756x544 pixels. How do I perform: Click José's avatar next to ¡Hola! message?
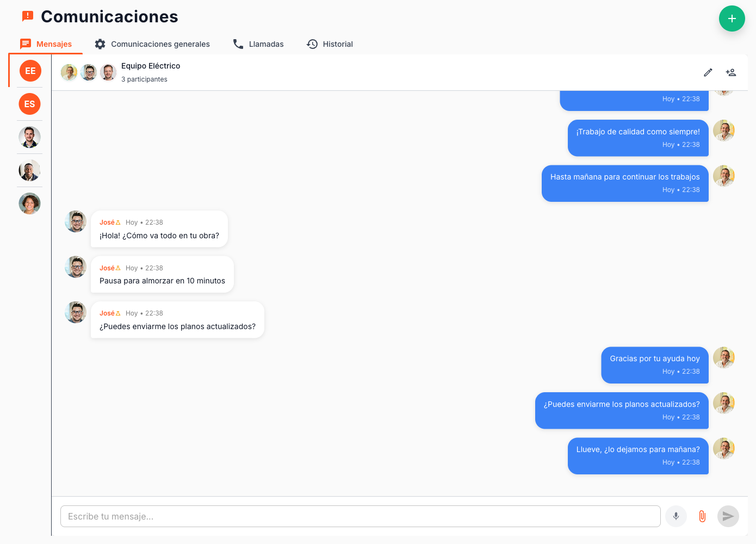click(76, 221)
